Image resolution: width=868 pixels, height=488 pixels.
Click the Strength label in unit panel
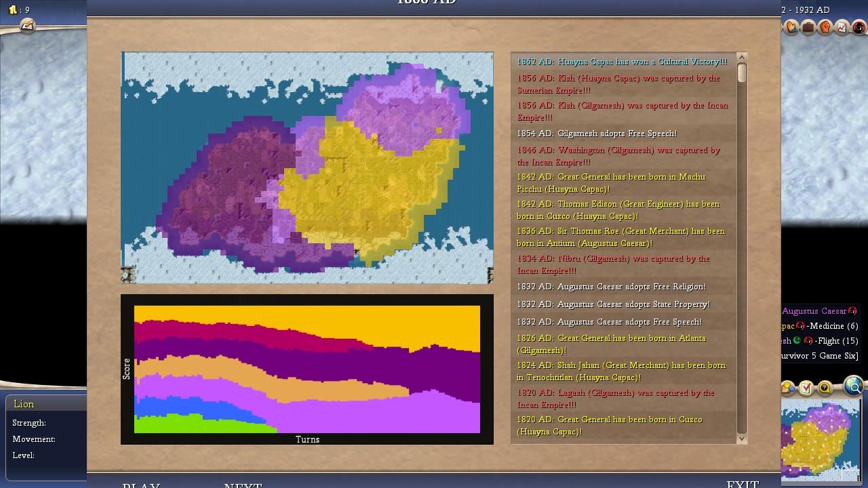(29, 423)
